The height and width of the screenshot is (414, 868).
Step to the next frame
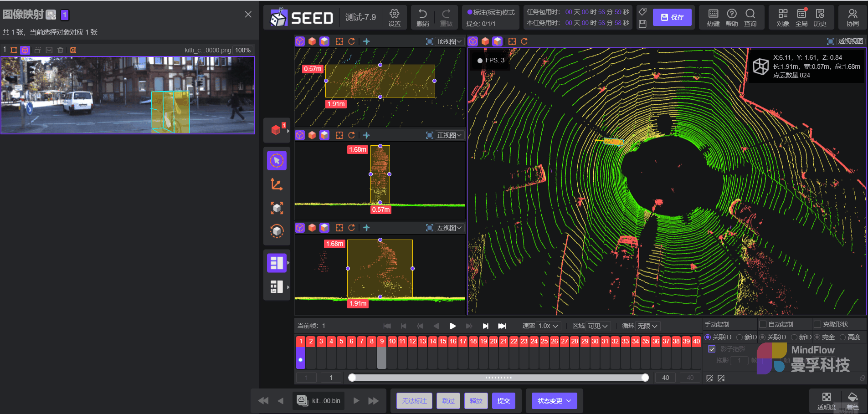[x=486, y=326]
